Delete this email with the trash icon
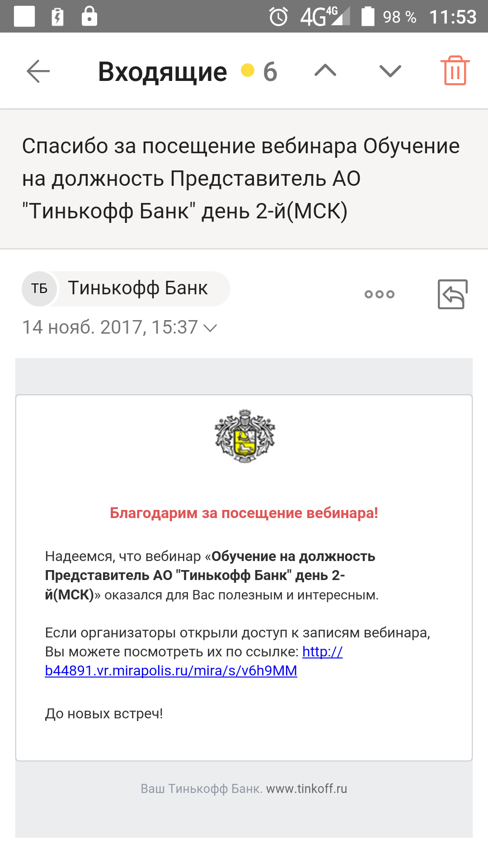488x868 pixels. [455, 71]
